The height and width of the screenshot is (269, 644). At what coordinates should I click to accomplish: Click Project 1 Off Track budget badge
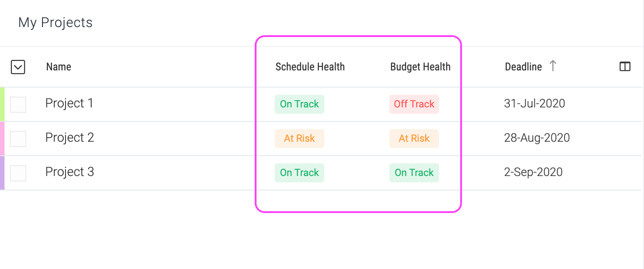(414, 104)
